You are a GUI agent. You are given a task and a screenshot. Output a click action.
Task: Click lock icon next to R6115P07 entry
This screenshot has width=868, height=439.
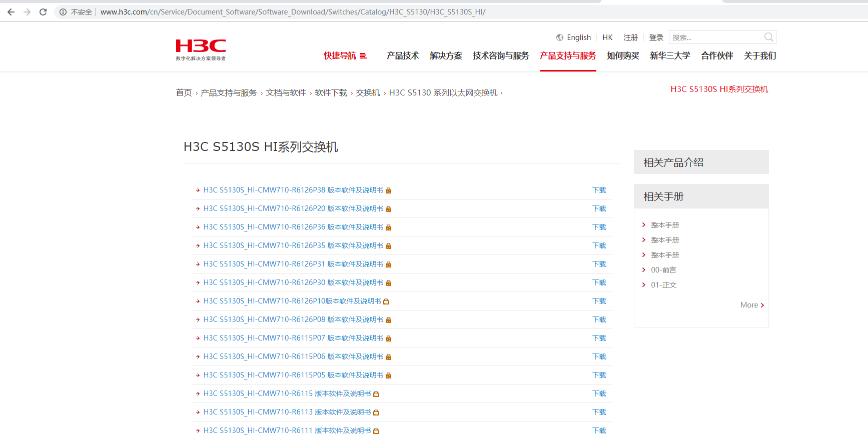coord(389,338)
